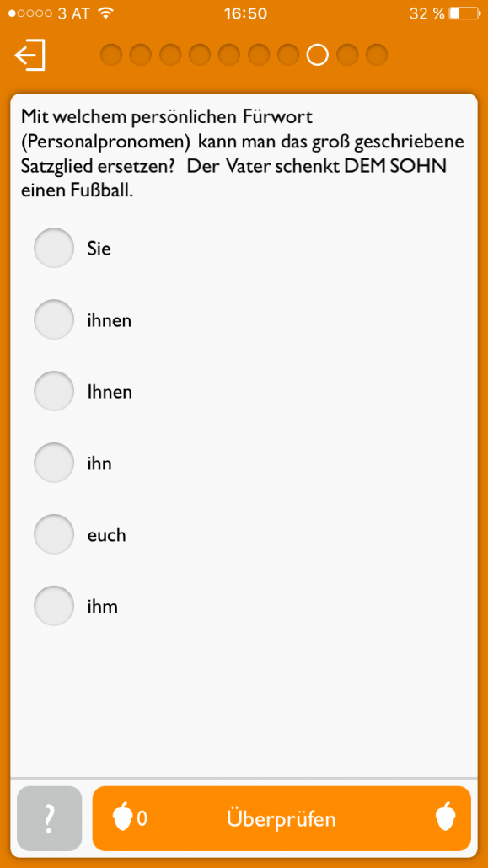Tap the current highlighted progress circle
The height and width of the screenshot is (868, 488).
pyautogui.click(x=318, y=55)
